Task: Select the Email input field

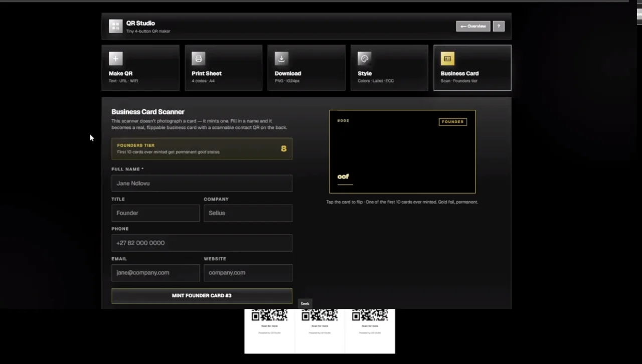Action: coord(155,273)
